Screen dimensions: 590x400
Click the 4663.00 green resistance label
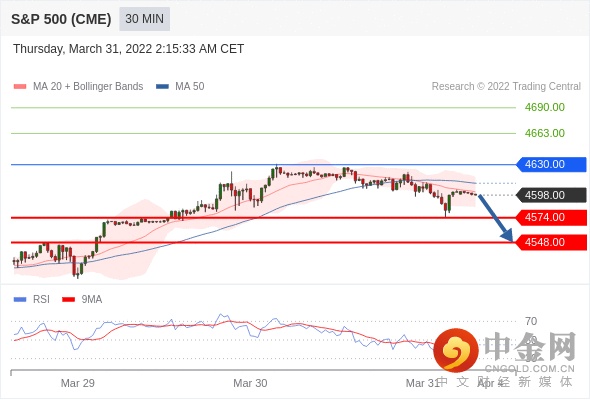click(545, 133)
